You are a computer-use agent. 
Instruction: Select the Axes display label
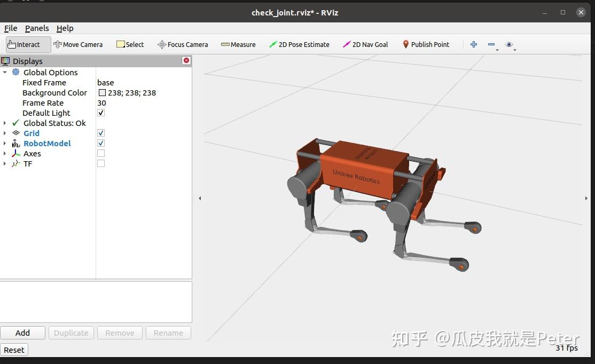[x=32, y=154]
